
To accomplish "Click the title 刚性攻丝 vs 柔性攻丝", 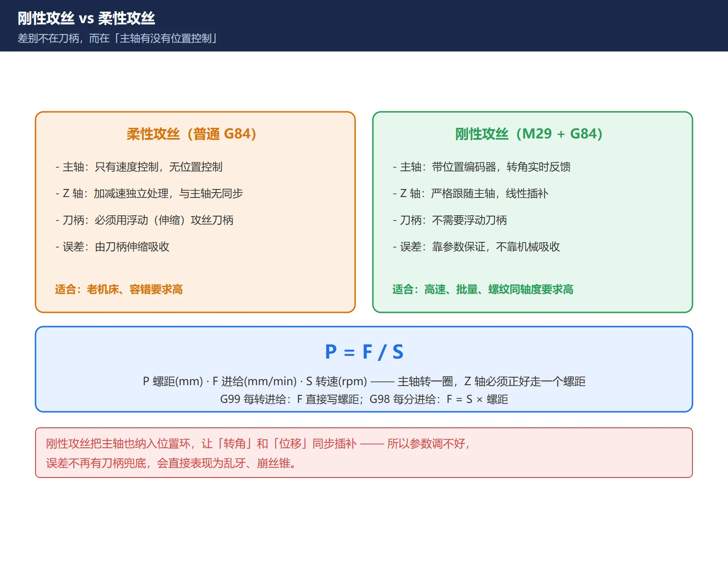I will pyautogui.click(x=86, y=18).
